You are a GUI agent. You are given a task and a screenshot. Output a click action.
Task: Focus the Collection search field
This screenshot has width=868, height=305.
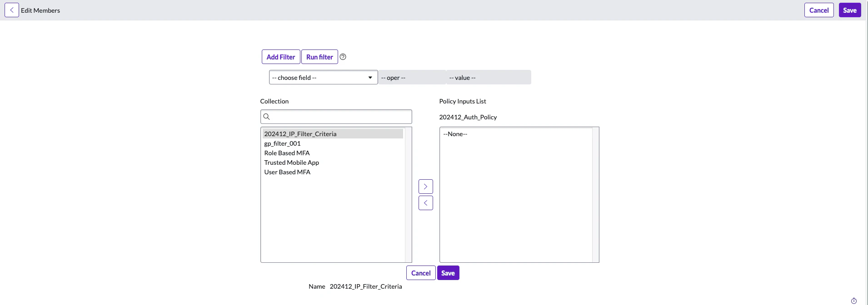(336, 117)
